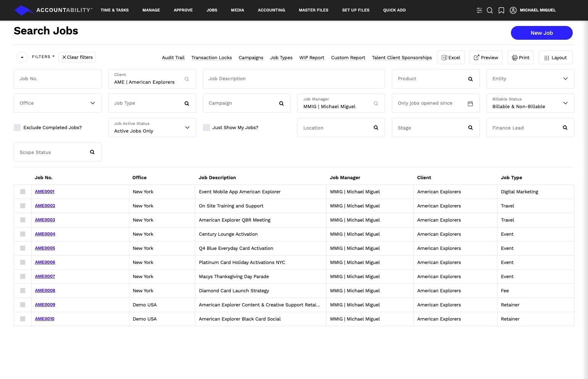588x379 pixels.
Task: Click the Job Description filter field
Action: (294, 79)
